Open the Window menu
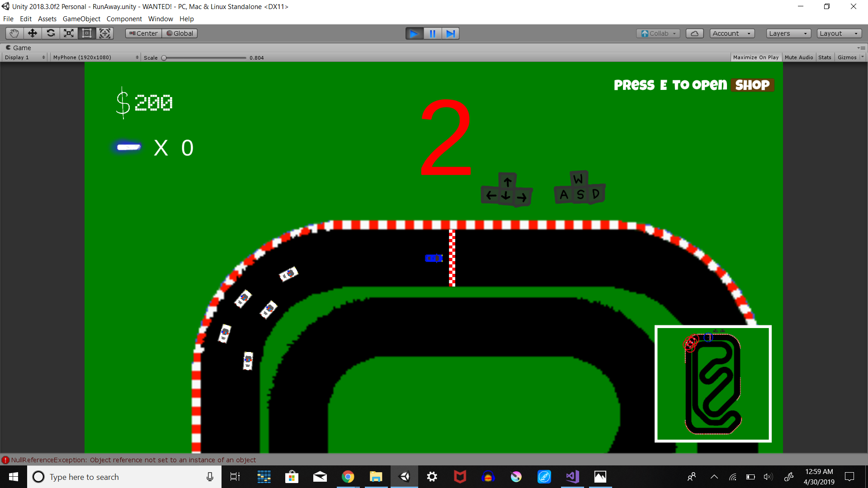The height and width of the screenshot is (488, 868). [160, 19]
